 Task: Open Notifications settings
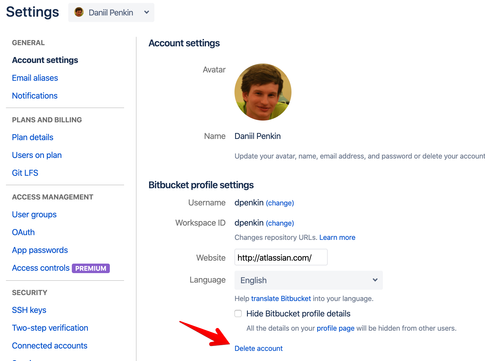(x=35, y=96)
